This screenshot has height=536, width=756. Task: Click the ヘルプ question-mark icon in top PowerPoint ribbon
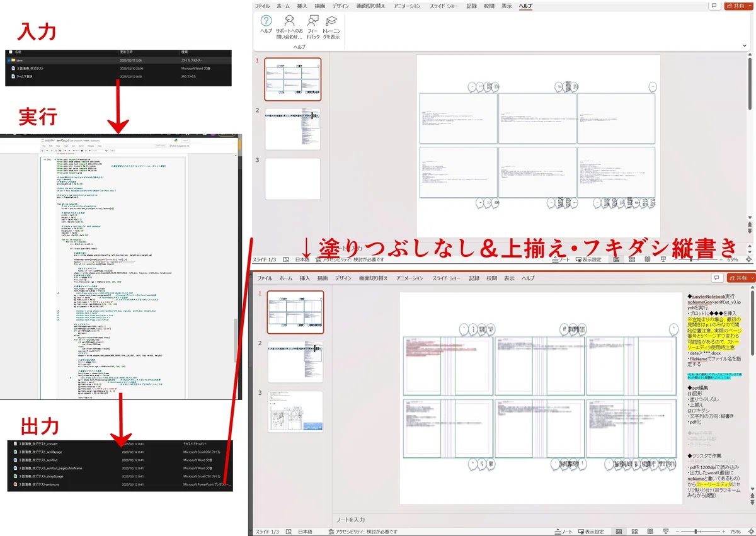pos(266,21)
